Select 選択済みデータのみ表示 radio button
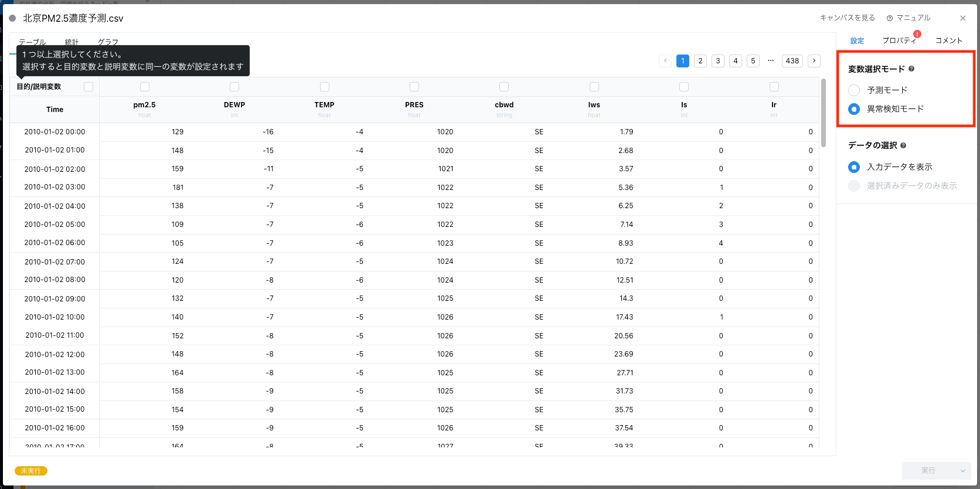The width and height of the screenshot is (980, 489). [854, 186]
